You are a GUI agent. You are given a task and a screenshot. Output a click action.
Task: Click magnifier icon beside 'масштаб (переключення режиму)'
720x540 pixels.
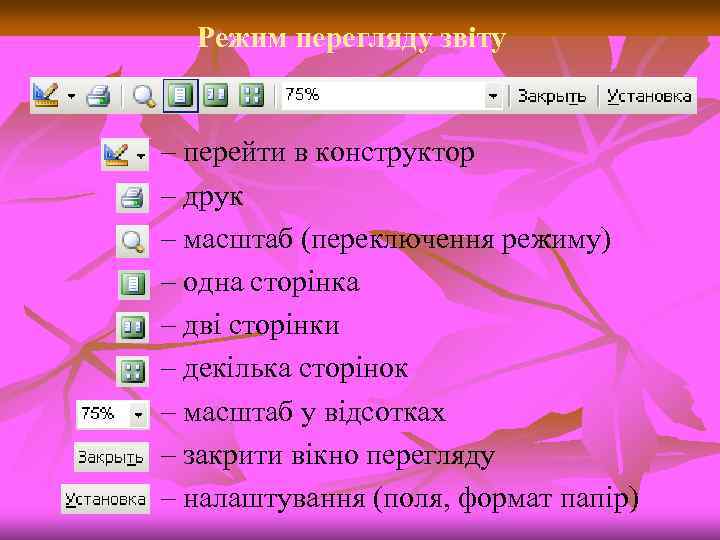[132, 241]
